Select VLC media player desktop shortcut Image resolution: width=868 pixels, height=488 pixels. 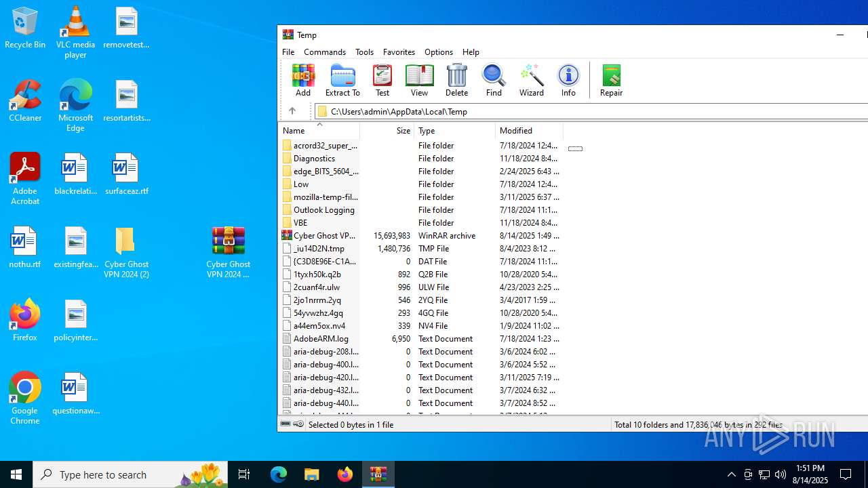[75, 33]
